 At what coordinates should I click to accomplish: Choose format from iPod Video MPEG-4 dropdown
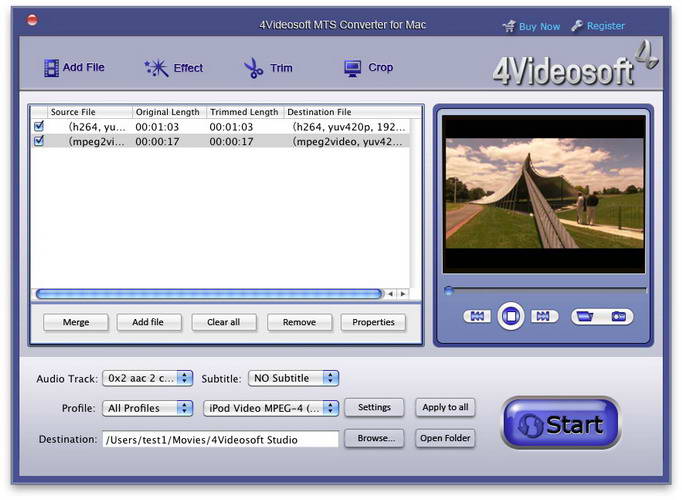click(270, 408)
